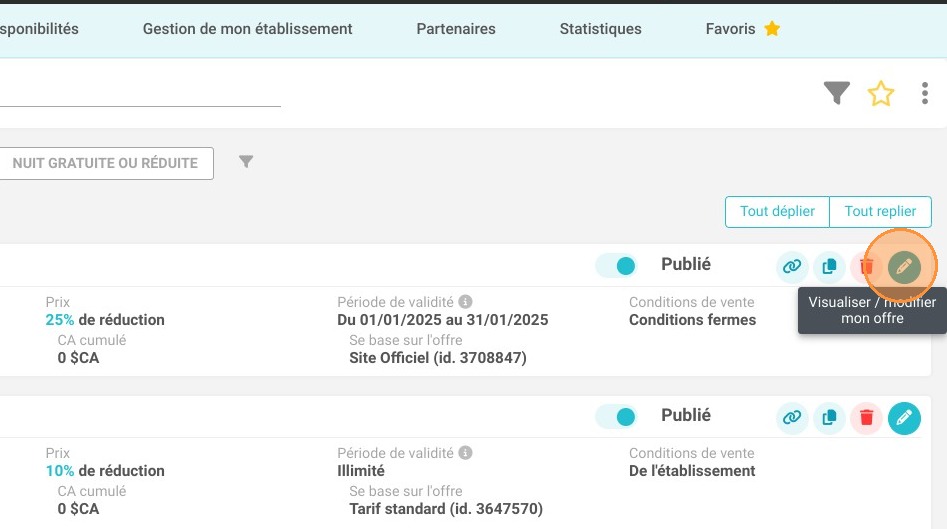Click the Tout replier button
Screen dimensions: 947x529
tap(881, 211)
